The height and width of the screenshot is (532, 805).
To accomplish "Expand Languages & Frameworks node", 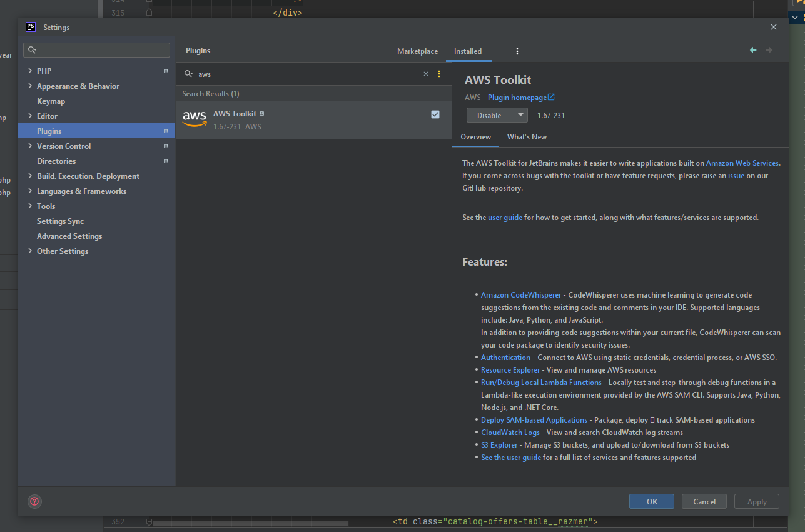I will (x=30, y=191).
